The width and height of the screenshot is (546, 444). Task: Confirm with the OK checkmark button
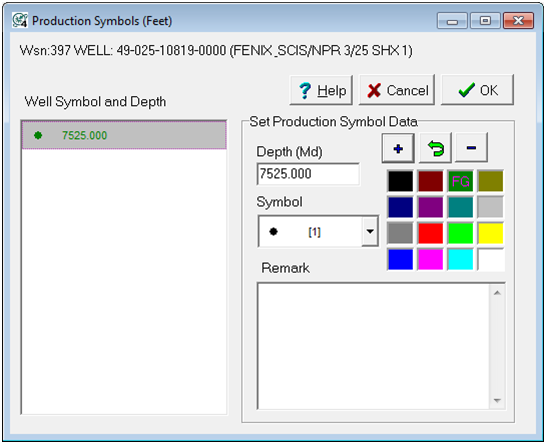477,90
